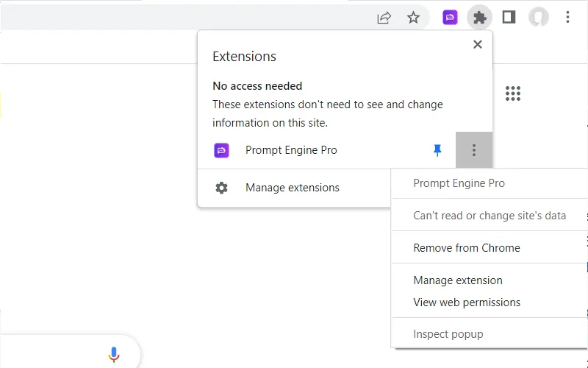Screen dimensions: 588x368
Task: Choose Inspect popup in the context menu
Action: 448,334
